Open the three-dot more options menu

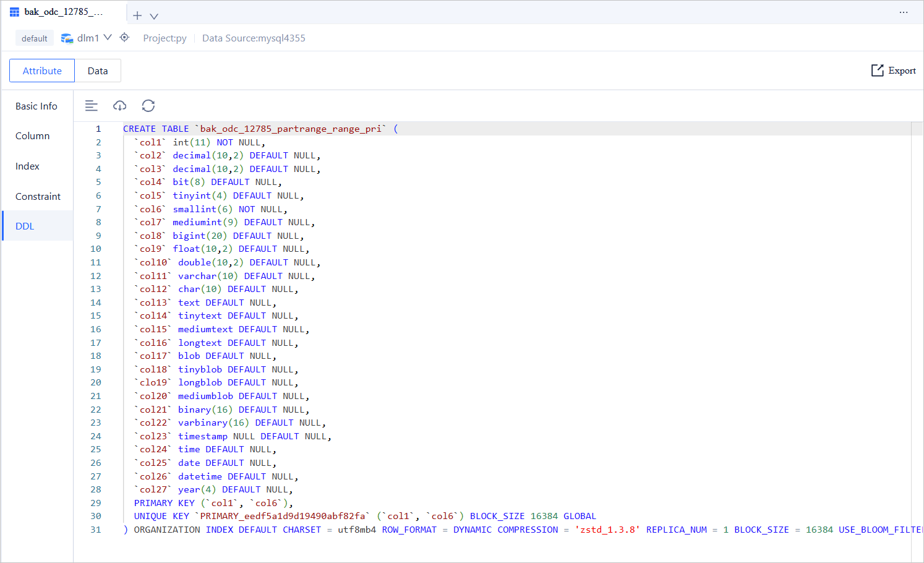(904, 12)
